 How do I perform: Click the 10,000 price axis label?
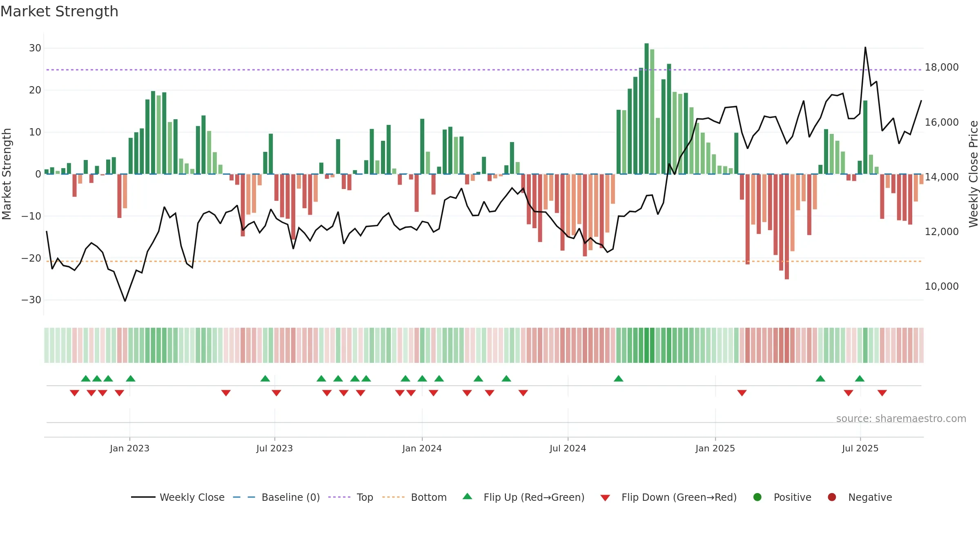(942, 286)
